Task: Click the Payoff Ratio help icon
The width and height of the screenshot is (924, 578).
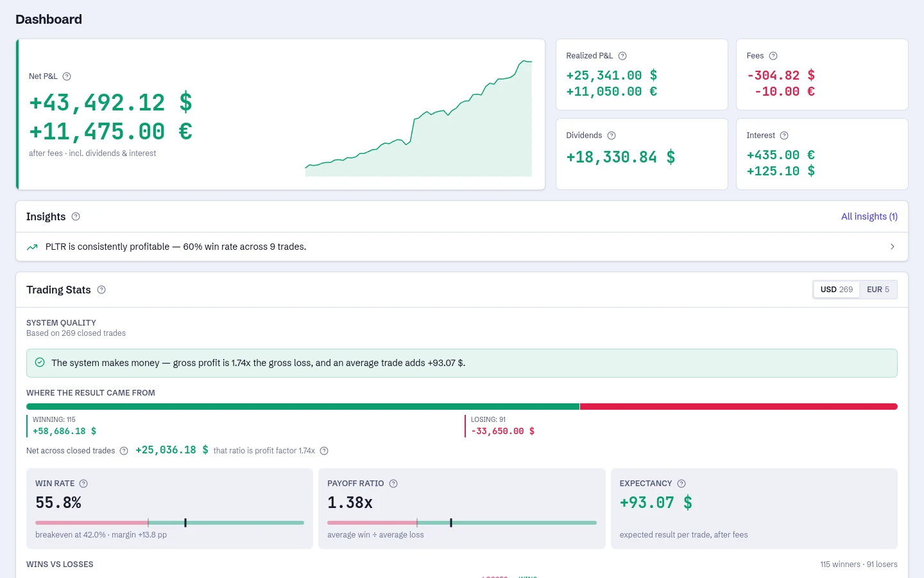Action: 393,484
